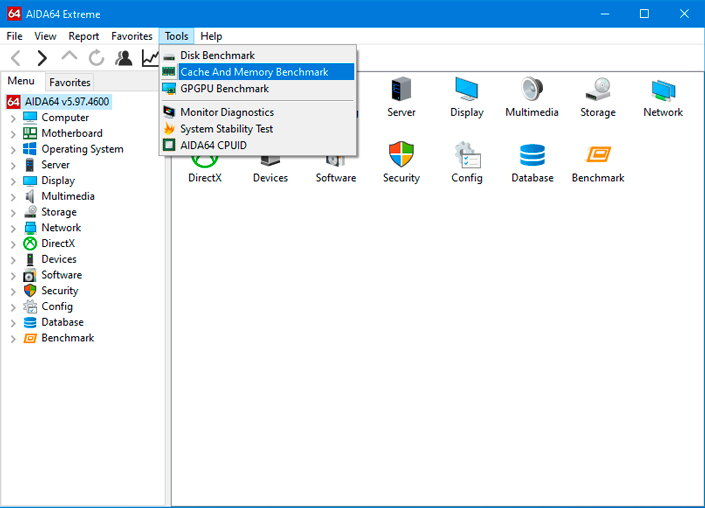Select Operating System in the tree

[x=82, y=149]
